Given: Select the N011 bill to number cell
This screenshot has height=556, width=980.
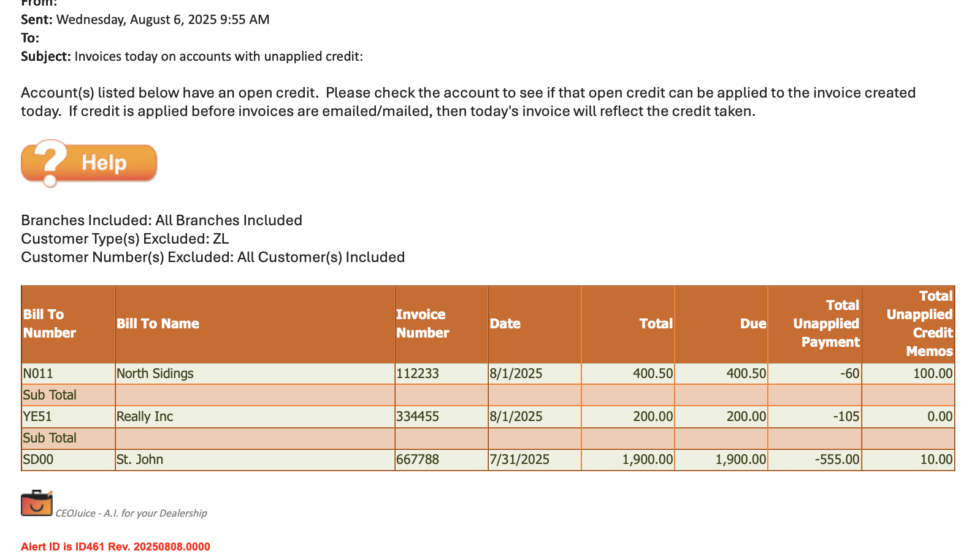Looking at the screenshot, I should pyautogui.click(x=68, y=374).
